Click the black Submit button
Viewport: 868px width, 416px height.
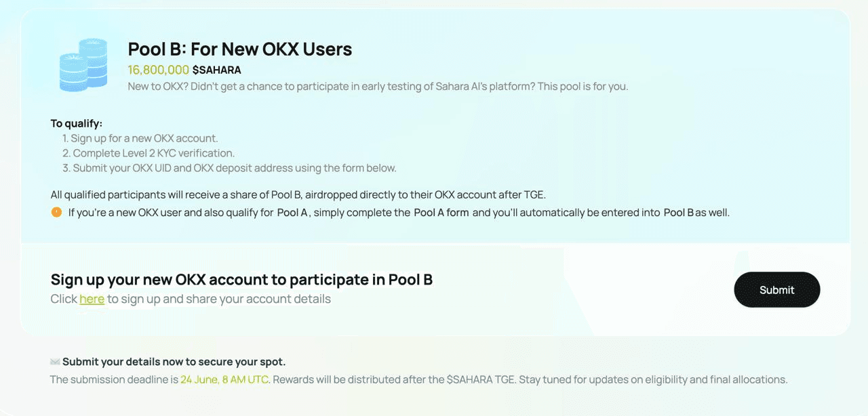[776, 289]
